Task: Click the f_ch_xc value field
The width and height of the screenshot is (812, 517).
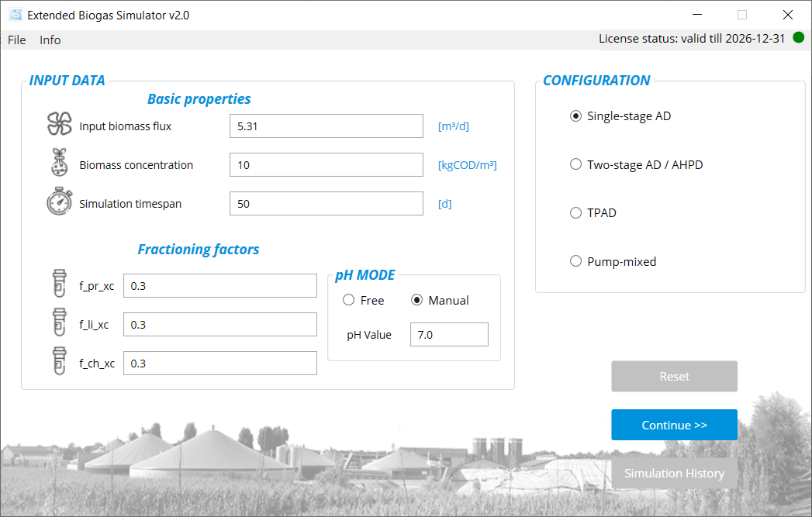Action: (x=220, y=364)
